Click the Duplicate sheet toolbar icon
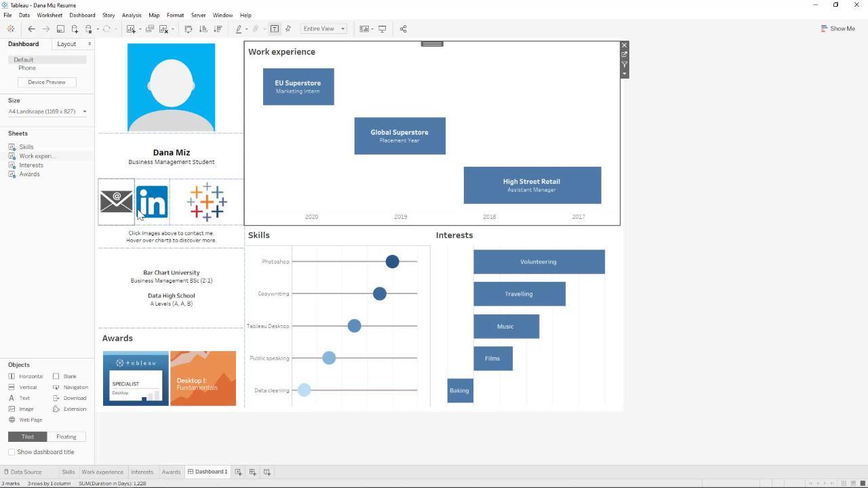This screenshot has width=868, height=488. tap(150, 28)
